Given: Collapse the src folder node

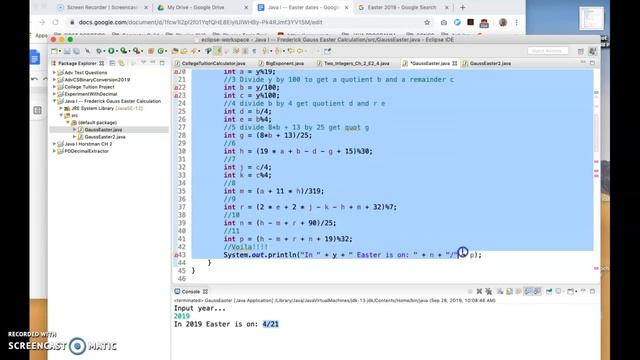Looking at the screenshot, I should point(61,115).
